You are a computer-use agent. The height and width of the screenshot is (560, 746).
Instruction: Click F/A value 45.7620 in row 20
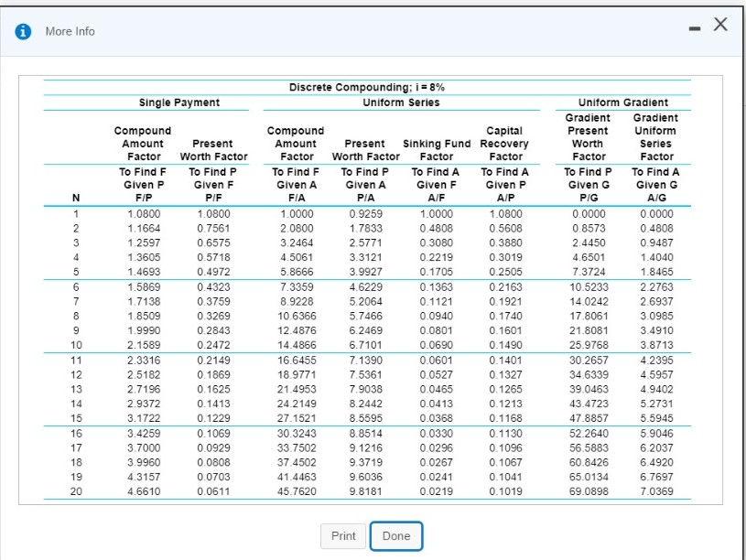click(x=297, y=491)
